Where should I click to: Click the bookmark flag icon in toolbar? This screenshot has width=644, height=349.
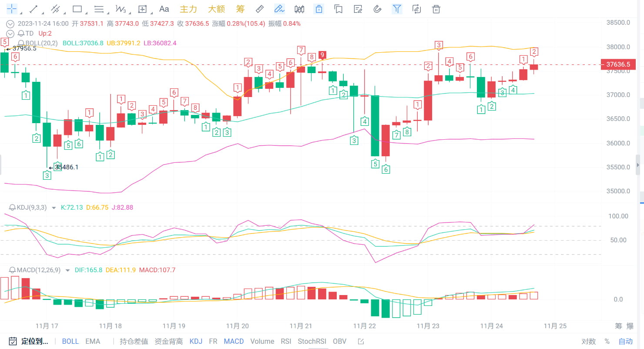(339, 9)
